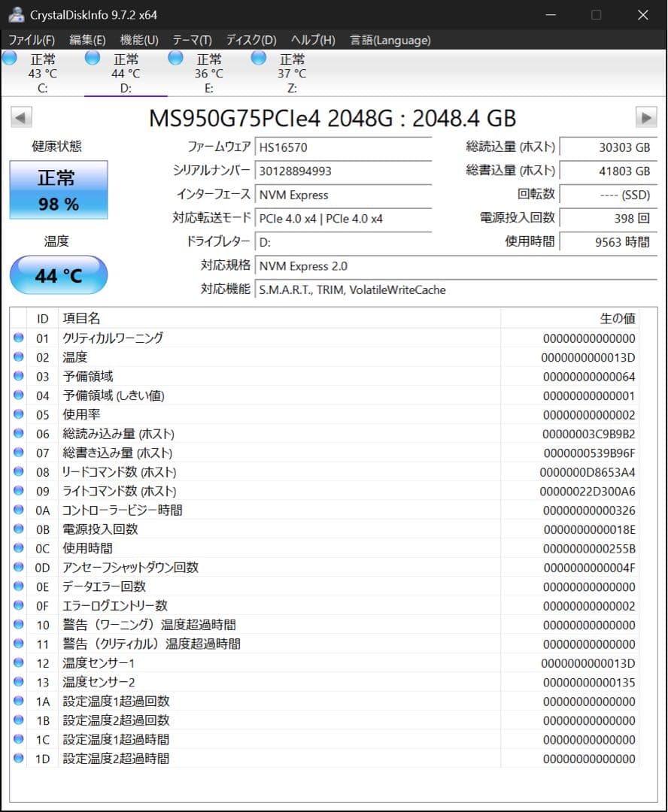Open the ヘルプ(H) menu

(x=314, y=41)
